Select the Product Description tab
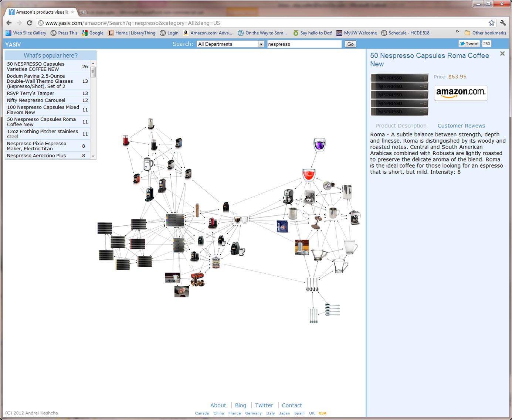Screen dimensions: 512x420 (401, 126)
